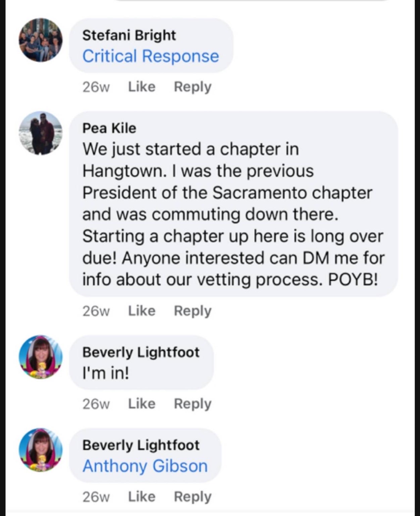
Task: Reply to Stefani Bright's comment
Action: coord(192,87)
